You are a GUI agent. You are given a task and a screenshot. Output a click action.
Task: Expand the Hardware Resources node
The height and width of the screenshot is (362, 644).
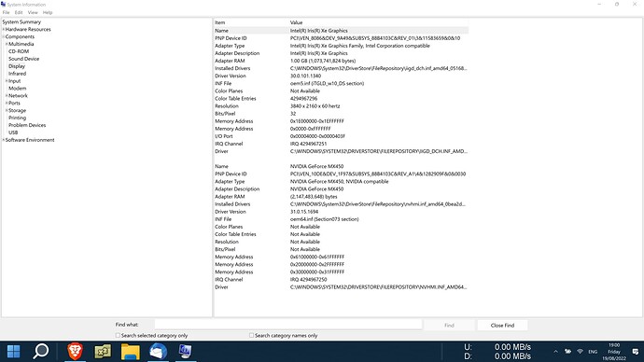click(4, 30)
